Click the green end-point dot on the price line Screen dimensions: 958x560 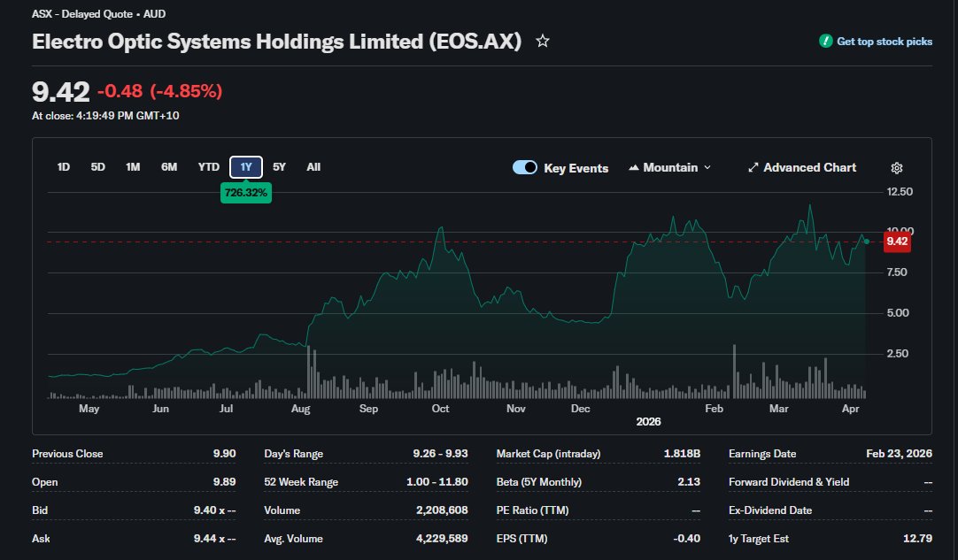(x=866, y=242)
